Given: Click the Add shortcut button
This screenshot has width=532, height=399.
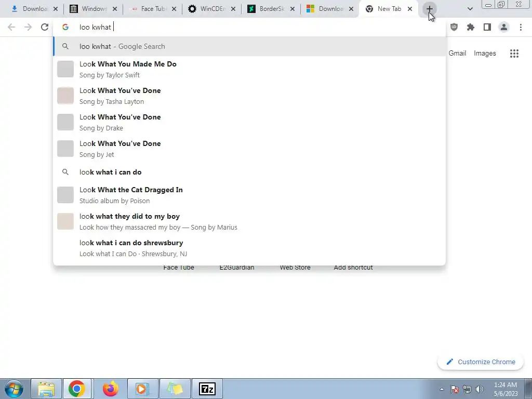Looking at the screenshot, I should pyautogui.click(x=353, y=268).
